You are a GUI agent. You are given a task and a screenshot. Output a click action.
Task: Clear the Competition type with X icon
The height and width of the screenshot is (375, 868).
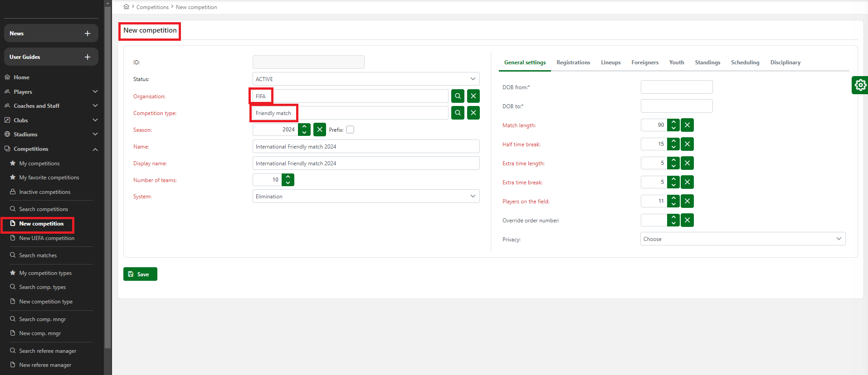click(x=473, y=113)
